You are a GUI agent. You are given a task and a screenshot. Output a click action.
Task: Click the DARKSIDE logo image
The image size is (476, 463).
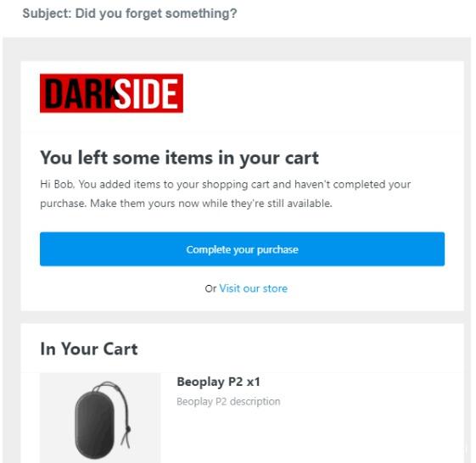(111, 93)
